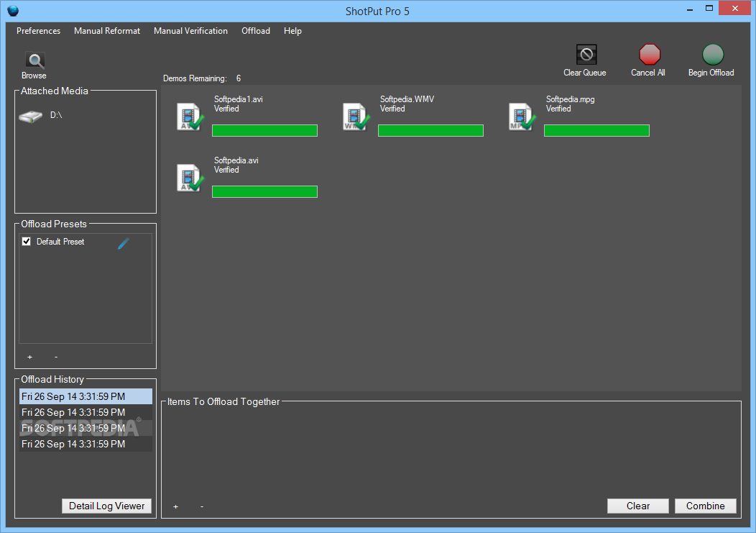The width and height of the screenshot is (756, 533).
Task: Click Verified status under Softpedia.WMV
Action: coord(392,109)
